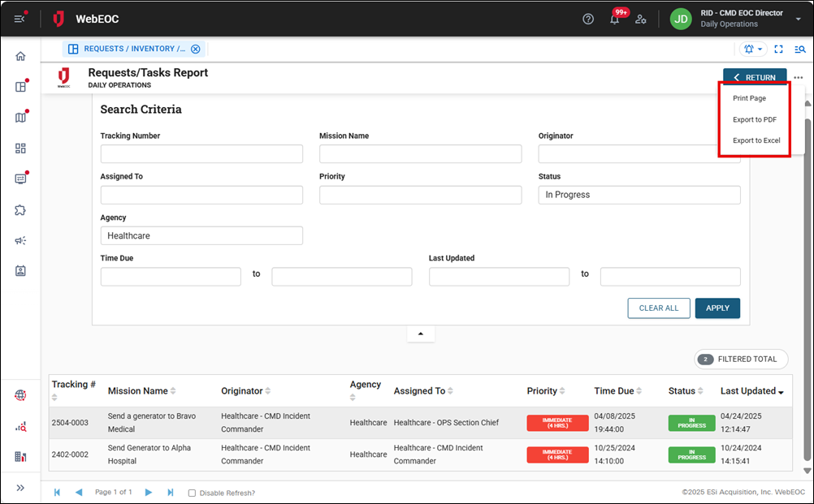Collapse the Search Criteria panel
This screenshot has height=504, width=814.
[420, 333]
